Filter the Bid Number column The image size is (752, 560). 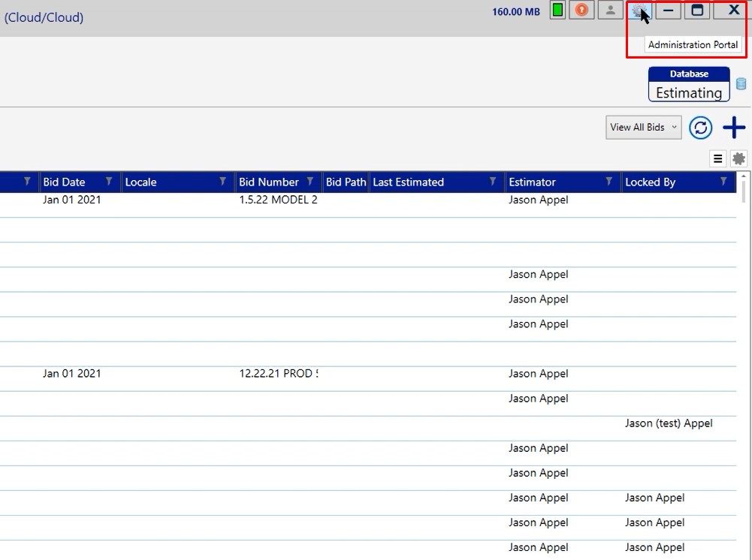point(310,182)
